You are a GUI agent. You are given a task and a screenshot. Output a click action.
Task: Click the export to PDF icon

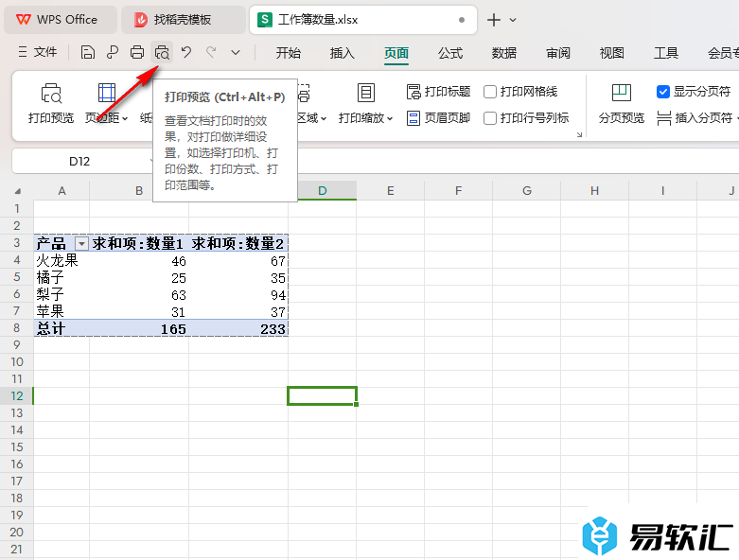tap(113, 52)
